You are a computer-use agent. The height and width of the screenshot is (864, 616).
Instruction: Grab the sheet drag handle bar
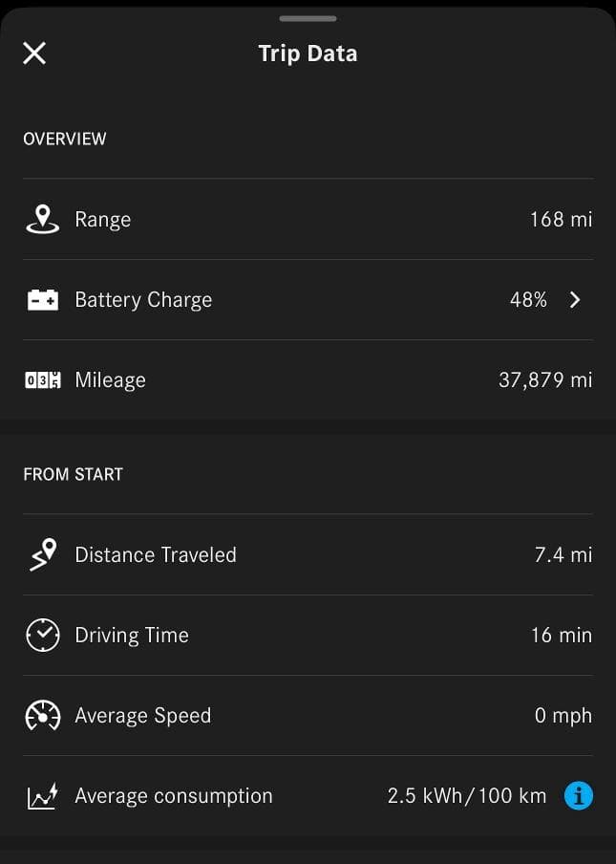308,19
